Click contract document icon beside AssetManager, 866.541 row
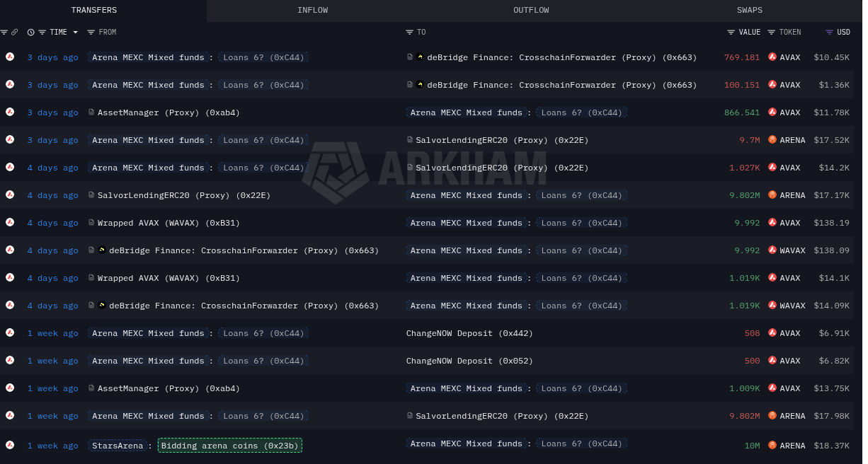This screenshot has height=464, width=868. pyautogui.click(x=91, y=112)
